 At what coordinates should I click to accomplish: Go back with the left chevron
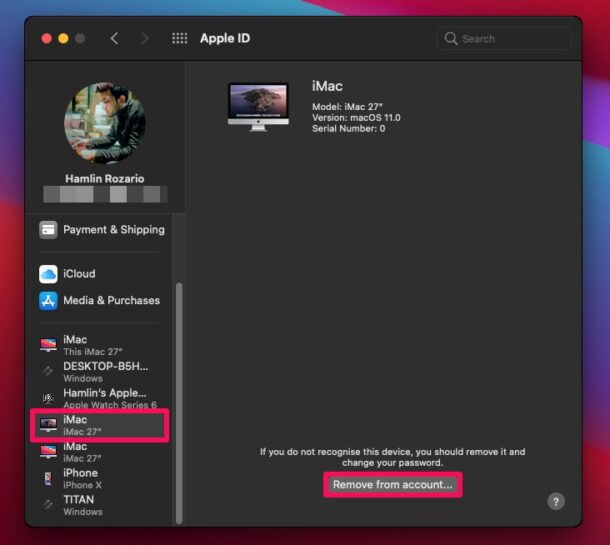[x=114, y=39]
